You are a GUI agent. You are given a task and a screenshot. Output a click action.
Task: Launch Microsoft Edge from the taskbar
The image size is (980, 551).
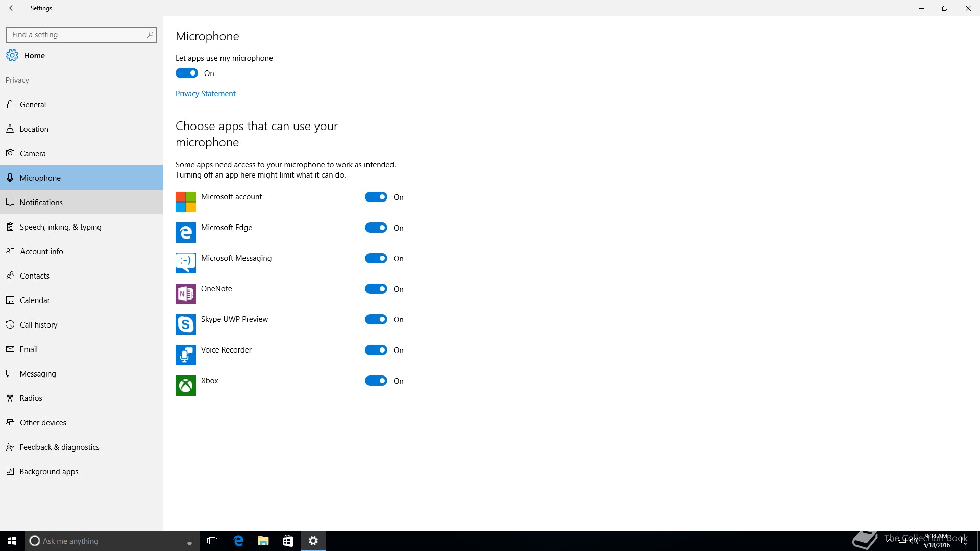point(238,541)
